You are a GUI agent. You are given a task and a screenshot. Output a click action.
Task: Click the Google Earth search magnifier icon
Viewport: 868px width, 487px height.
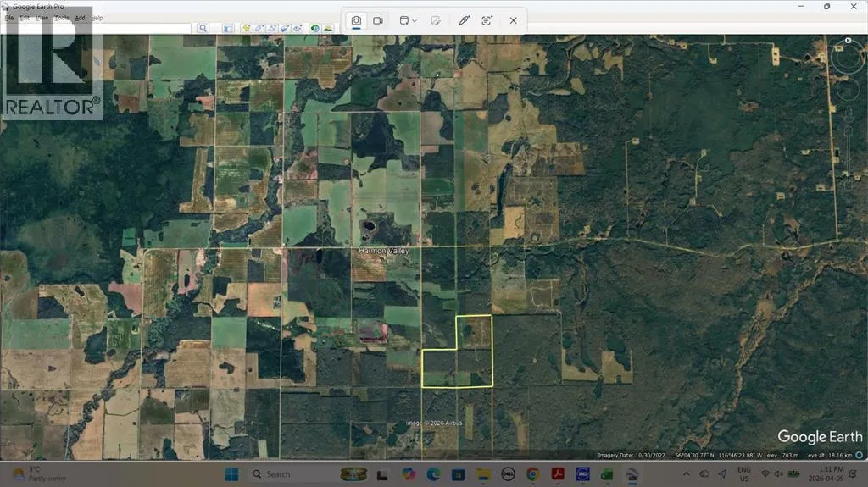[203, 28]
